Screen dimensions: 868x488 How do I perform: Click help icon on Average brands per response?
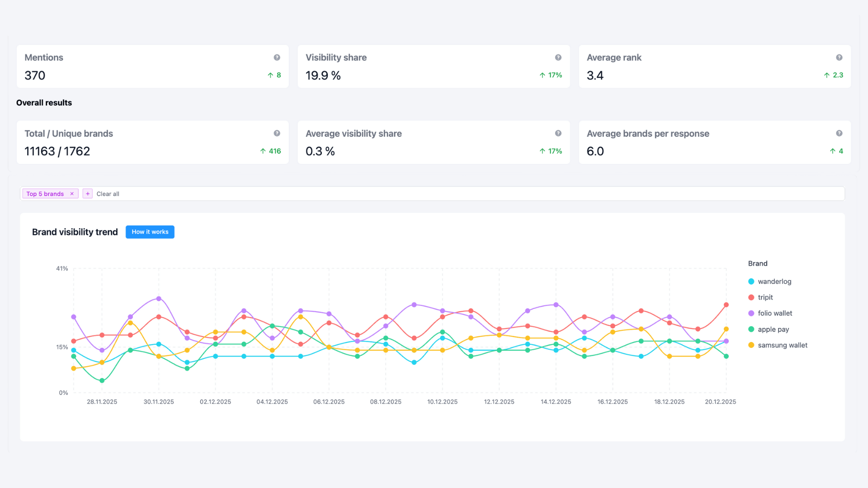(x=839, y=133)
